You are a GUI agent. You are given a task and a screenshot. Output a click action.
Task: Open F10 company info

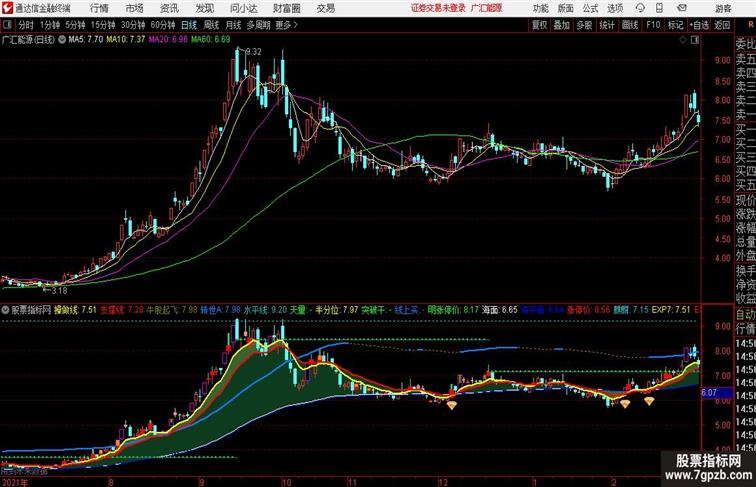tap(653, 25)
